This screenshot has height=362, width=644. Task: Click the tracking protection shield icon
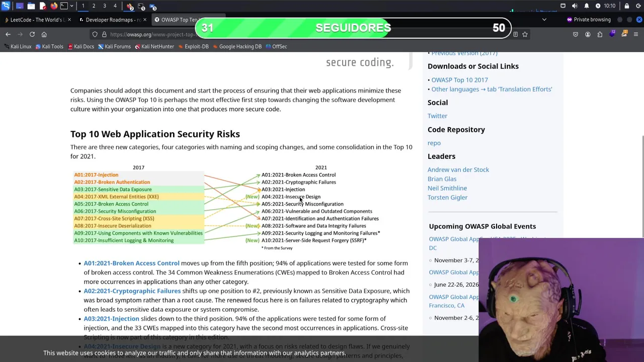(x=95, y=34)
